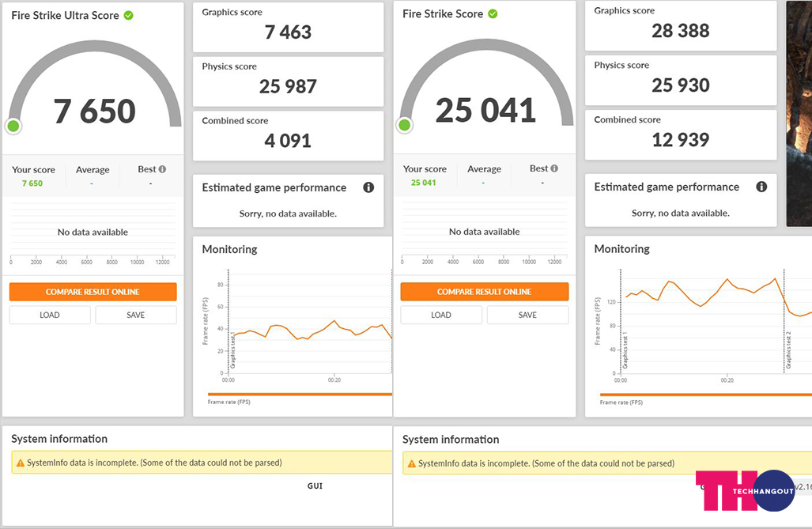Select Graphics score value 7 463
812x529 pixels.
(288, 32)
